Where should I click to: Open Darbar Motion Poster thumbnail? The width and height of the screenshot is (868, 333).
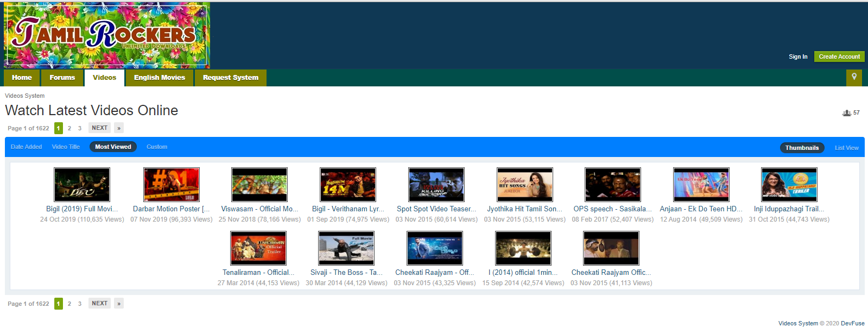point(172,185)
